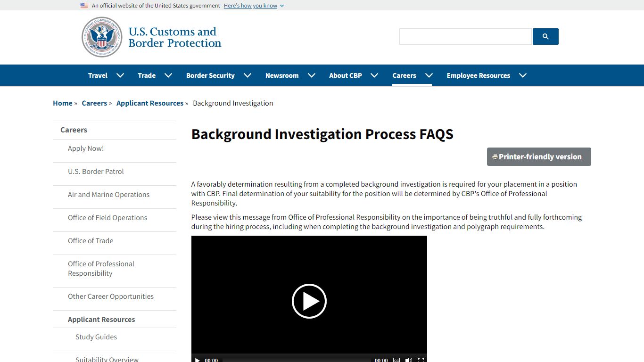Open Apply Now! sidebar link
This screenshot has width=644, height=362.
click(86, 148)
